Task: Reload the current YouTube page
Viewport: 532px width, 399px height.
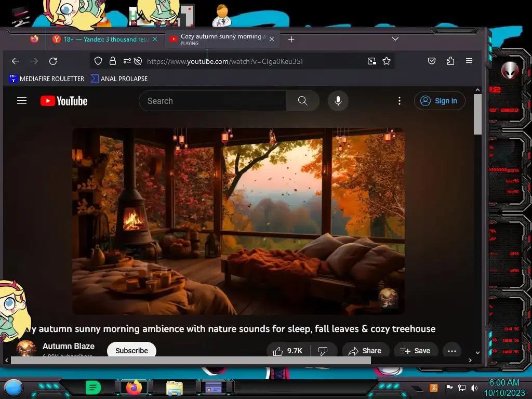Action: (53, 61)
